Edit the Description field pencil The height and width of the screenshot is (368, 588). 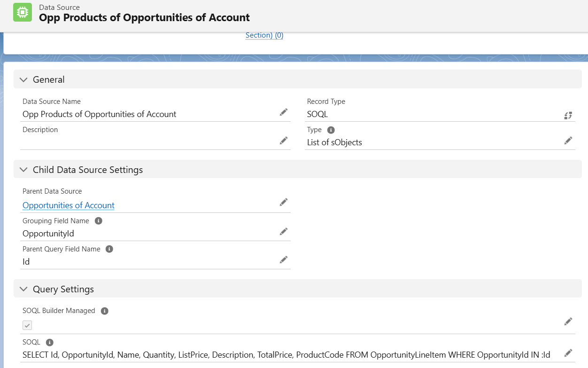coord(283,141)
